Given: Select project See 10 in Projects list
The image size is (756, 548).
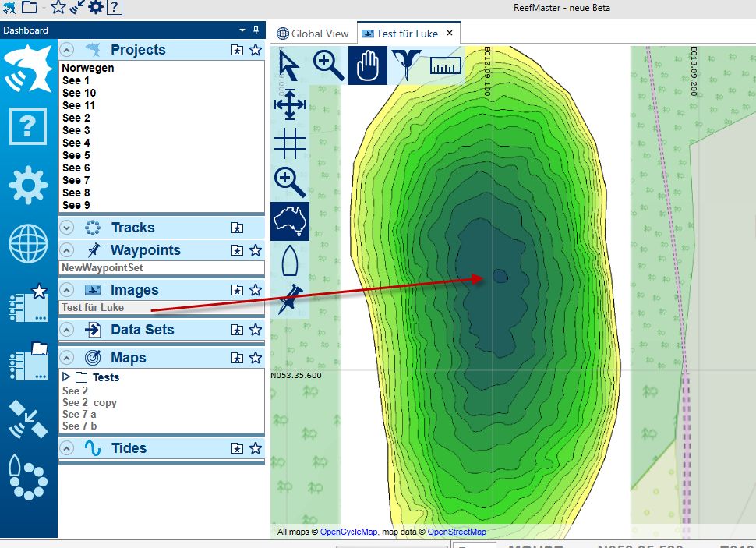Looking at the screenshot, I should (x=79, y=93).
